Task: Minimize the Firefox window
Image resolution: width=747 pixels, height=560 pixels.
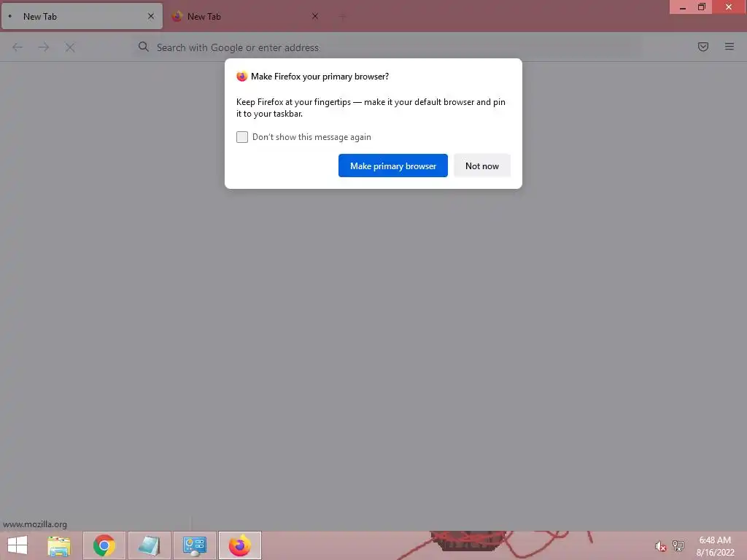Action: click(682, 7)
